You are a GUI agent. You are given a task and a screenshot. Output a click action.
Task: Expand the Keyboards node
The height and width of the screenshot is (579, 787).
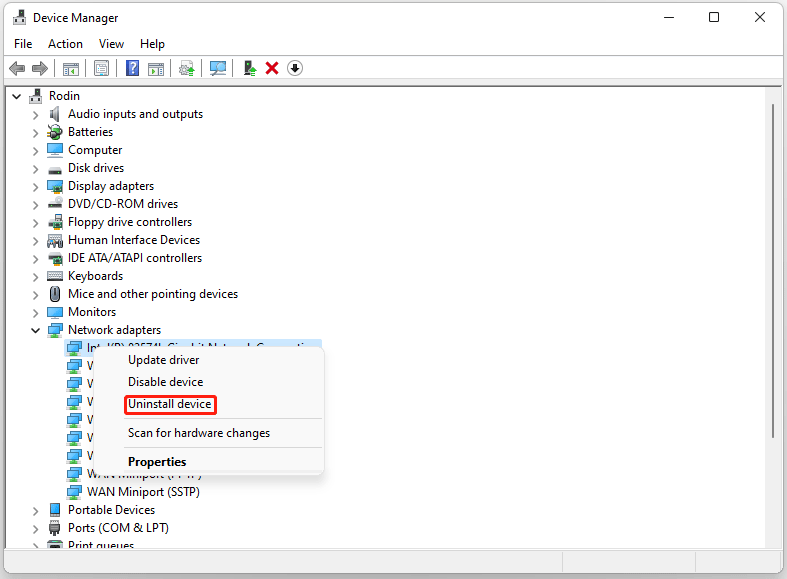tap(36, 276)
